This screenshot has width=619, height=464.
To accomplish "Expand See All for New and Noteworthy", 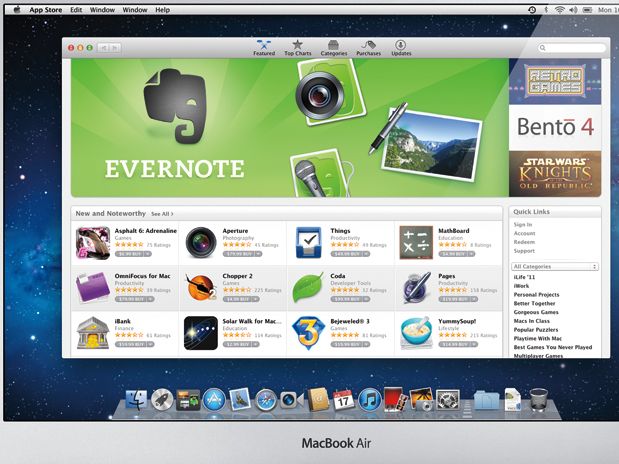I will (162, 213).
